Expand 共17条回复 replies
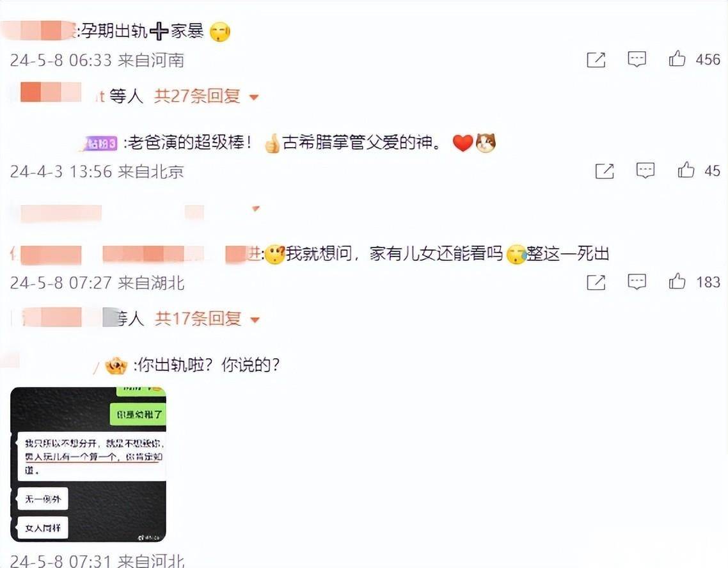Viewport: 728px width, 568px height. [x=207, y=319]
